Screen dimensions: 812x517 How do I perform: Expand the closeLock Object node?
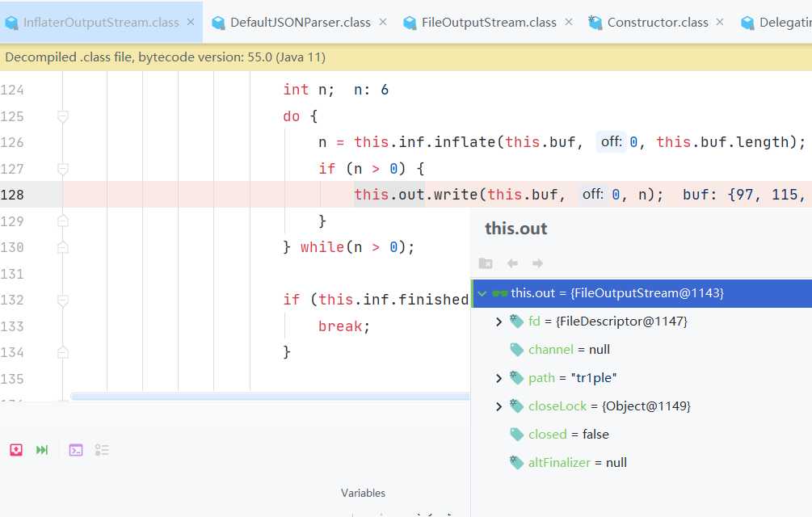click(x=499, y=406)
